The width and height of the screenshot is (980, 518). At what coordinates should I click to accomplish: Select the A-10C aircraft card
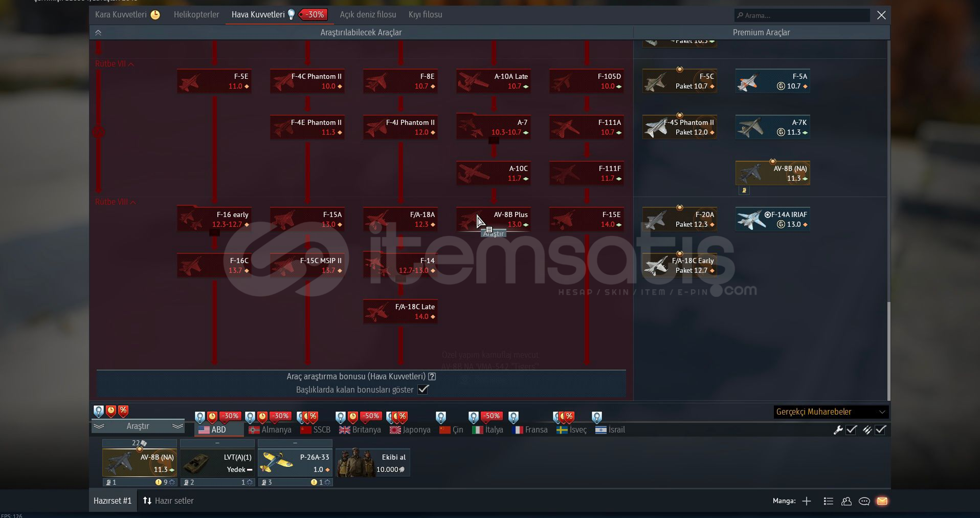(494, 174)
